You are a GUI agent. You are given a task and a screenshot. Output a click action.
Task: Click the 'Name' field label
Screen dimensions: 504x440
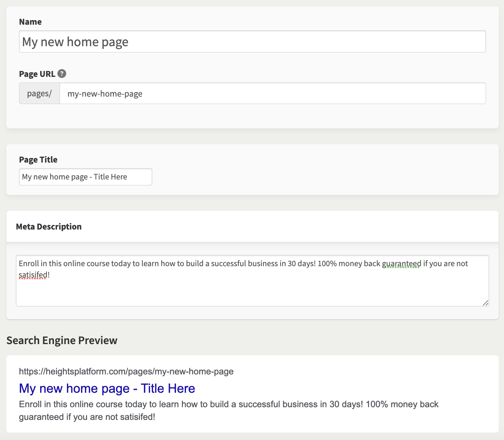pyautogui.click(x=30, y=22)
